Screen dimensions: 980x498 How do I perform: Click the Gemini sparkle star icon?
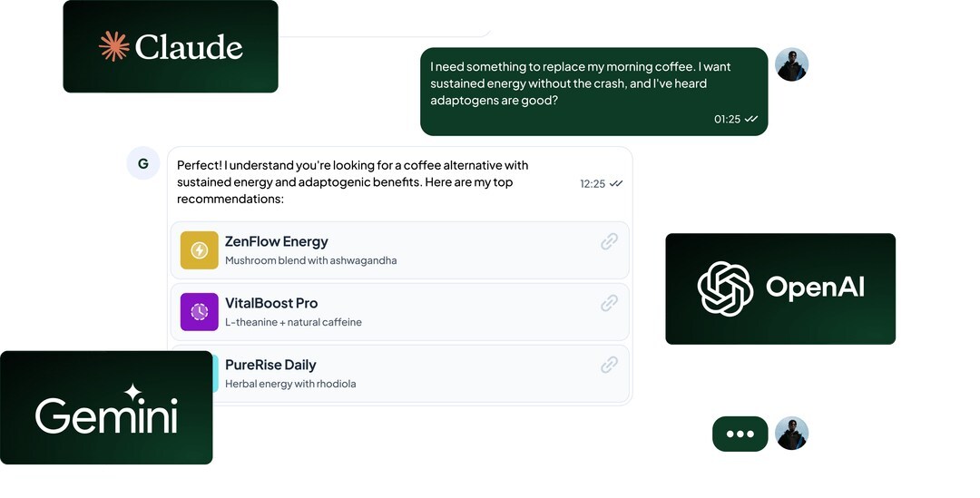(x=133, y=393)
